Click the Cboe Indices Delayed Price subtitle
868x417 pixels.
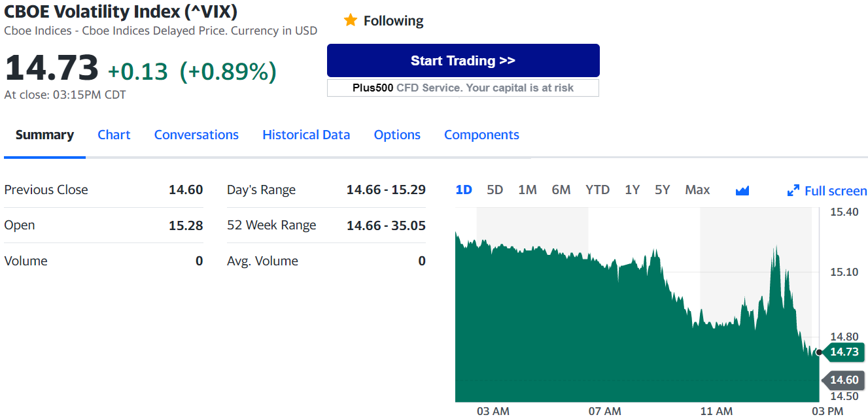tap(160, 31)
